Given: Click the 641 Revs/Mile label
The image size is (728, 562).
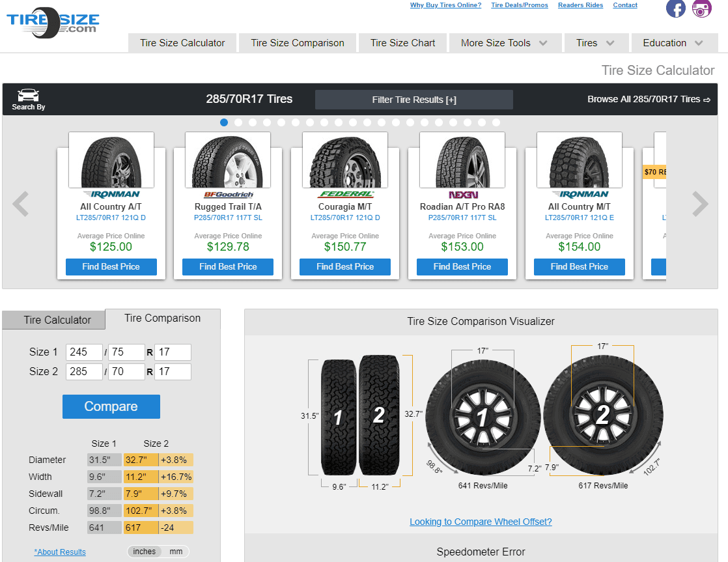Looking at the screenshot, I should click(483, 485).
